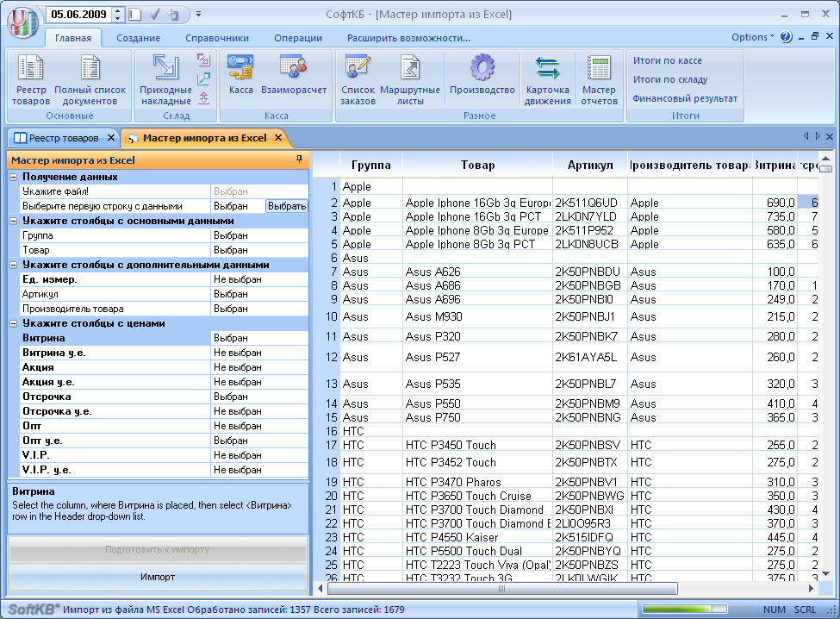Click the import progress bar in status bar
The height and width of the screenshot is (619, 840).
(684, 610)
